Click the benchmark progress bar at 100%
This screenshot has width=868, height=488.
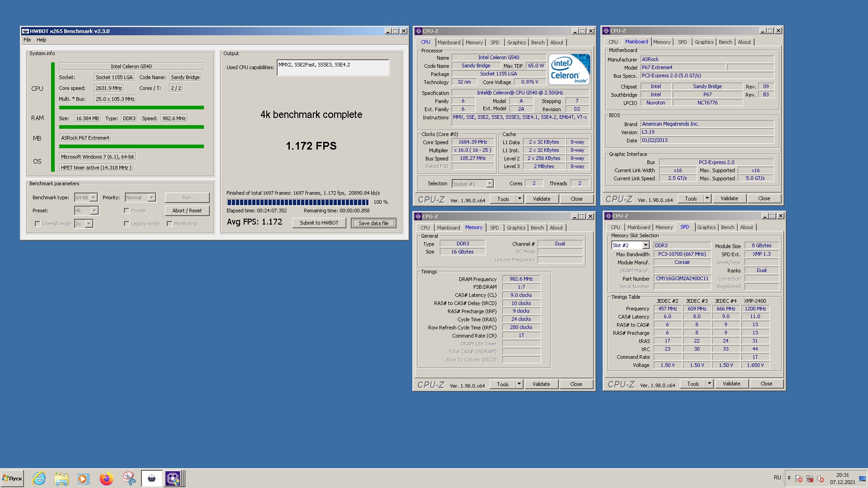(x=298, y=202)
